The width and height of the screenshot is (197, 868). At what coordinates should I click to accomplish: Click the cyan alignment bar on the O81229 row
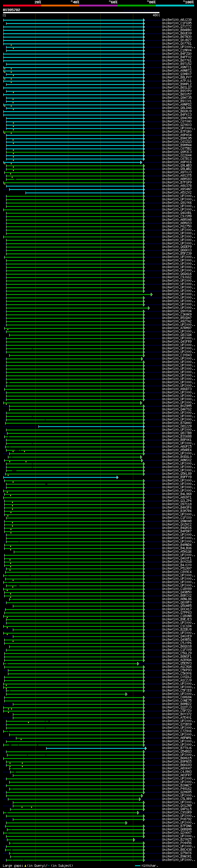coord(91,426)
